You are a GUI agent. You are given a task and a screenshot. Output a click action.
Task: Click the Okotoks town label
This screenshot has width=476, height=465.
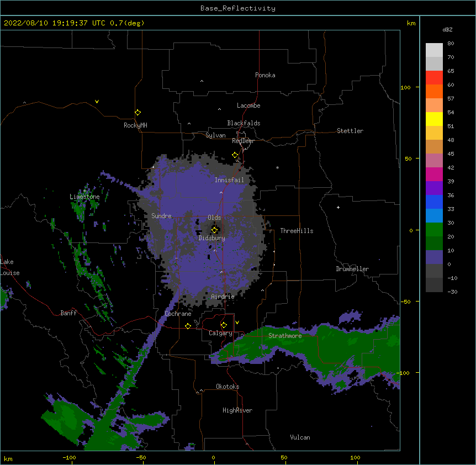(228, 387)
